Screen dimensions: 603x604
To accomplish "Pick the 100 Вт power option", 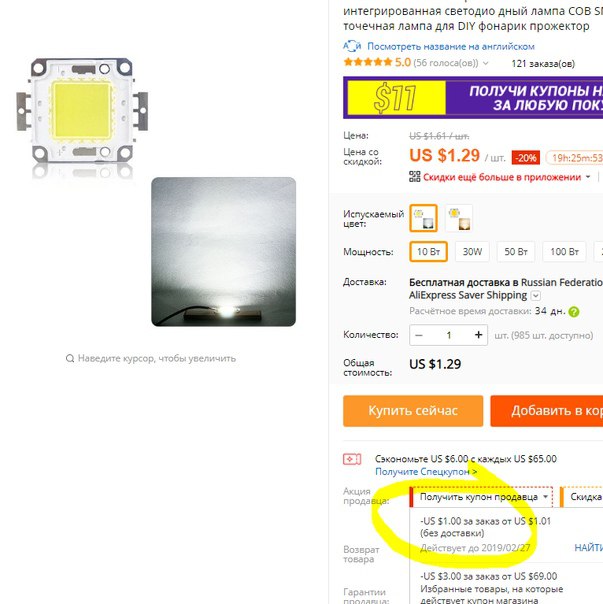I will pos(564,252).
